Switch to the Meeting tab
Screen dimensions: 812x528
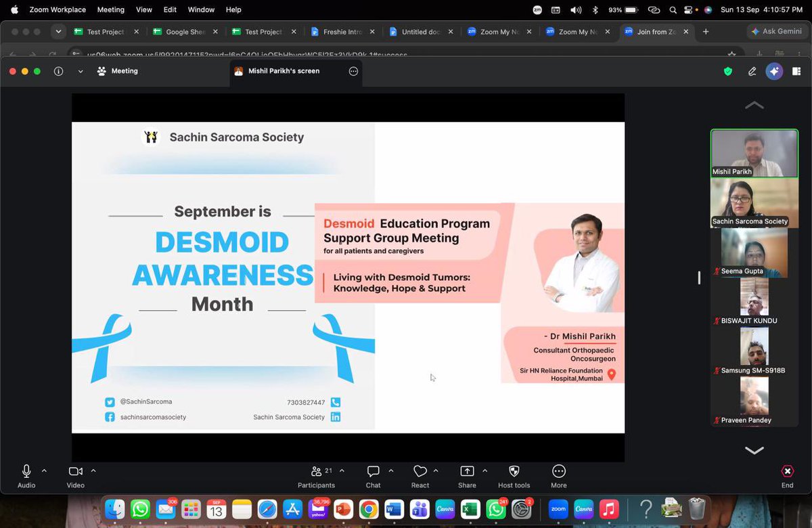point(117,71)
